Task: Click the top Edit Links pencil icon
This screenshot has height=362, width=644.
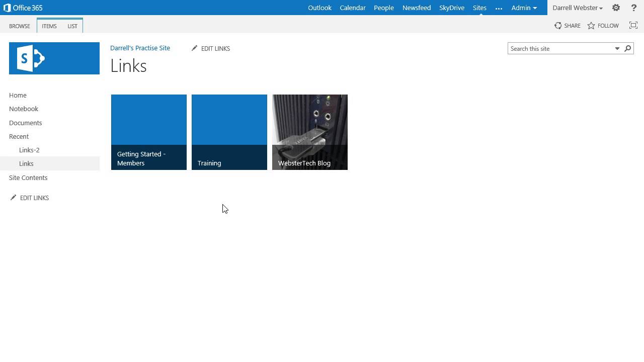Action: pos(195,48)
